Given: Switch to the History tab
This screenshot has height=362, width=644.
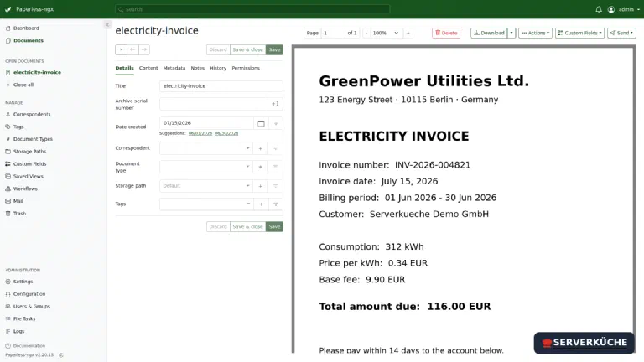Looking at the screenshot, I should coord(218,68).
